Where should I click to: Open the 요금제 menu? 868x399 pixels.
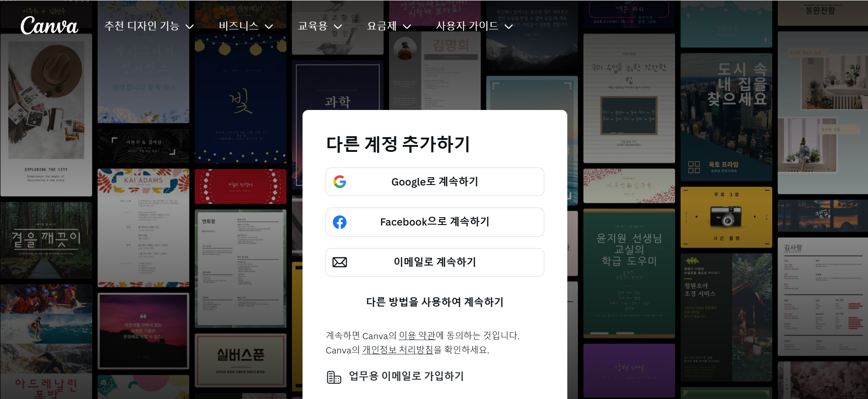click(389, 26)
